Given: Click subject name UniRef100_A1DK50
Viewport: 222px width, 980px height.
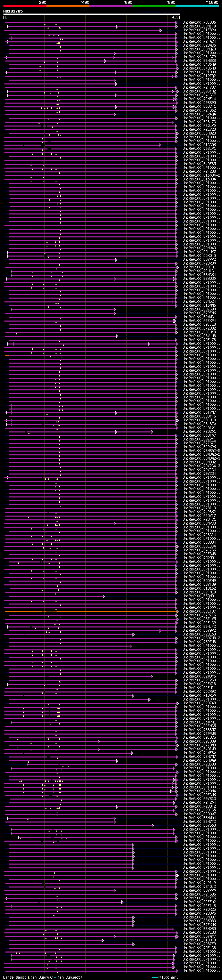Looking at the screenshot, I should click(199, 696).
